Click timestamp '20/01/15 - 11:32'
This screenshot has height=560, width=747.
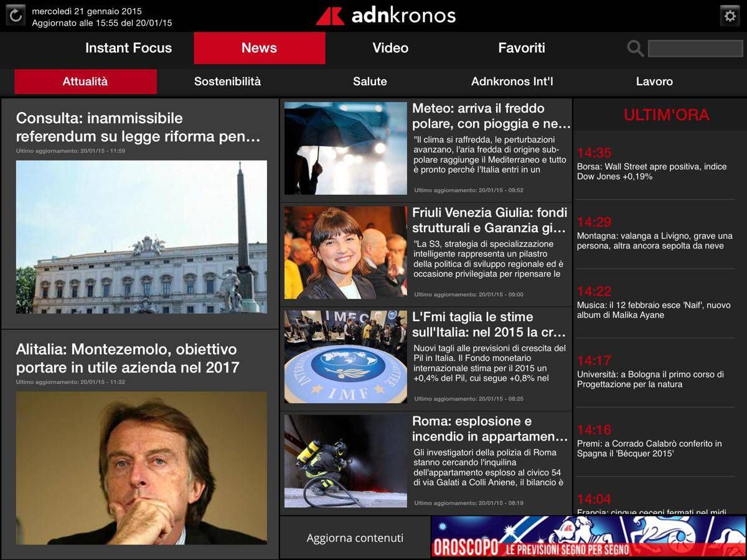point(103,382)
